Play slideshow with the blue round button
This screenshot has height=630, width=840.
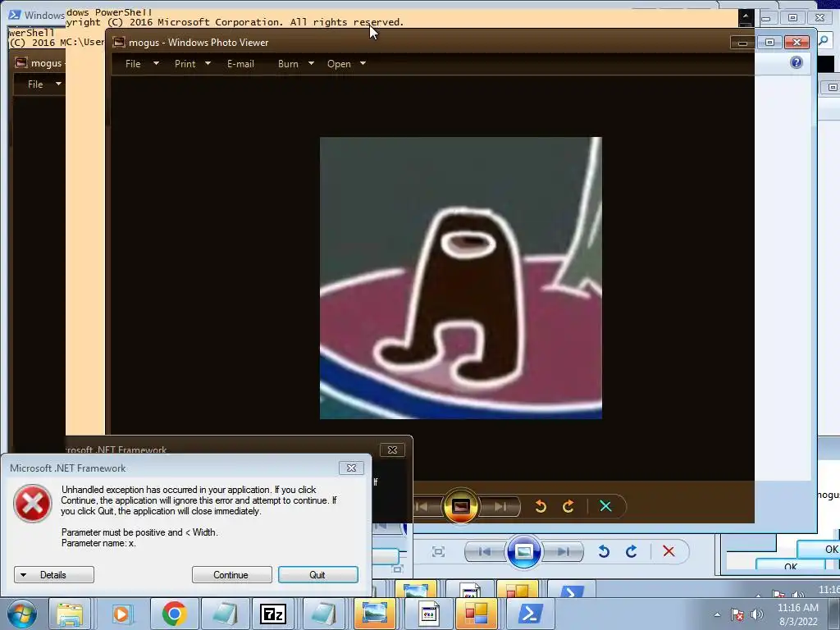[524, 552]
